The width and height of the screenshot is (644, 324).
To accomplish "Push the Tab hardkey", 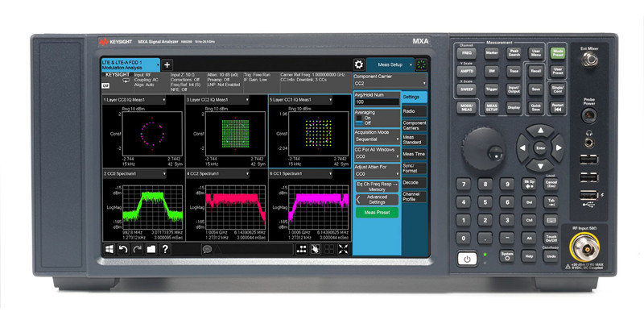I will [x=551, y=201].
